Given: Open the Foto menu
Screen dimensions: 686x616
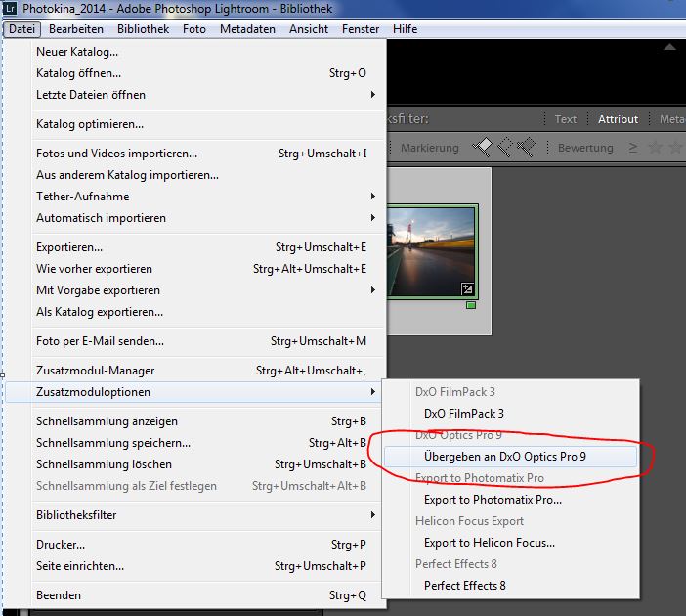Looking at the screenshot, I should pos(194,29).
